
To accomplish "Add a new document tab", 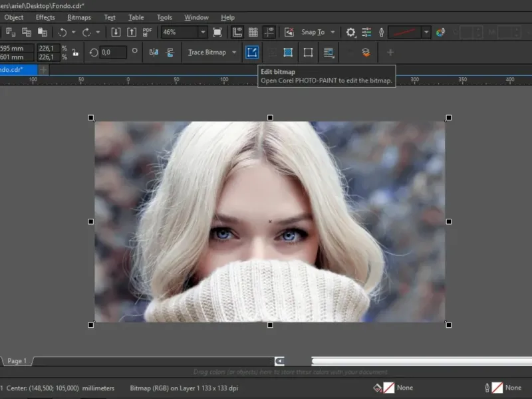I will (43, 69).
